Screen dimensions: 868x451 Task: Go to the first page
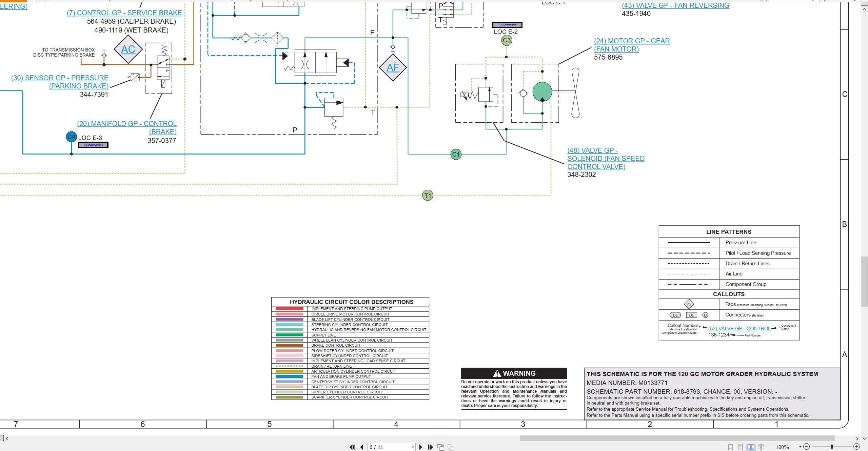point(352,447)
